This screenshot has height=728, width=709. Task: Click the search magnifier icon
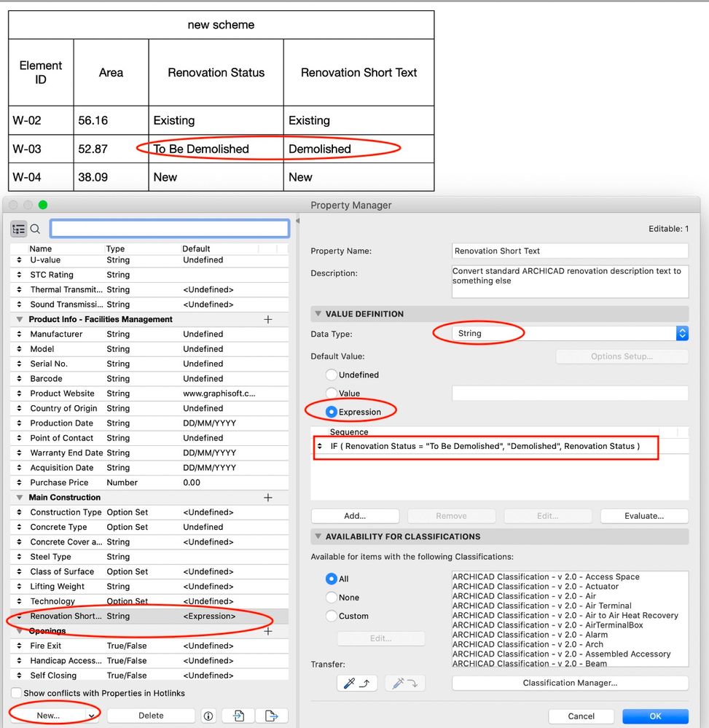[x=35, y=229]
